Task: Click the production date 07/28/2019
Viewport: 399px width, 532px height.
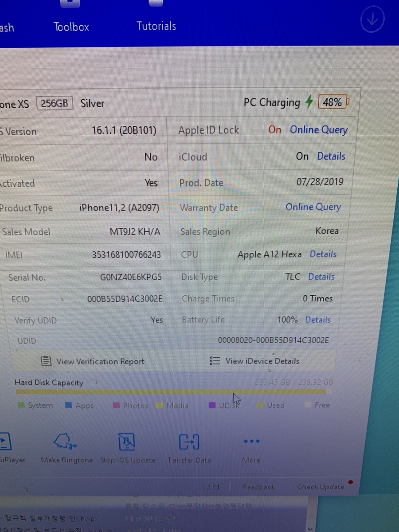Action: [x=320, y=181]
